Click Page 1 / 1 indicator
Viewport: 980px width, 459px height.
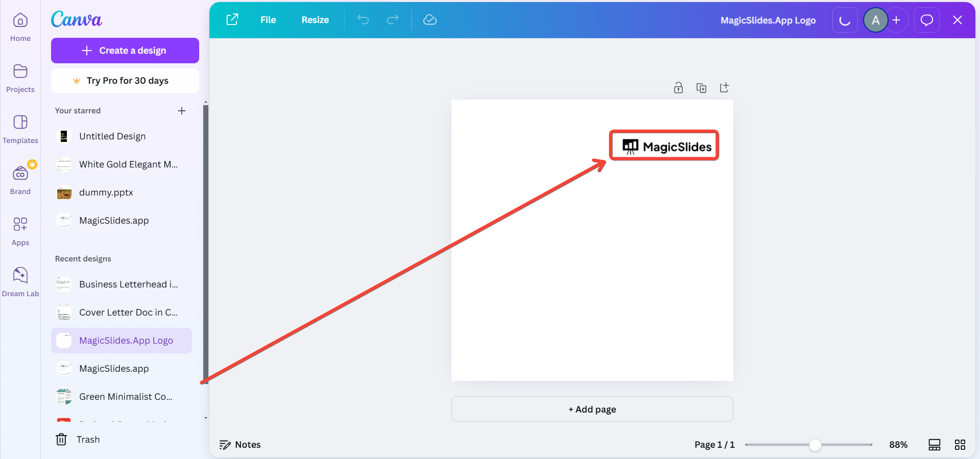click(x=714, y=445)
